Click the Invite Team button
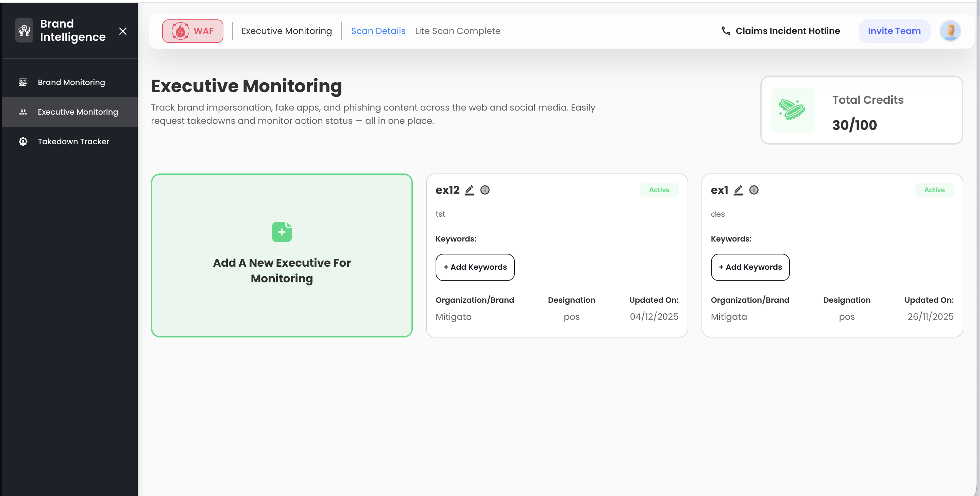 pos(894,31)
